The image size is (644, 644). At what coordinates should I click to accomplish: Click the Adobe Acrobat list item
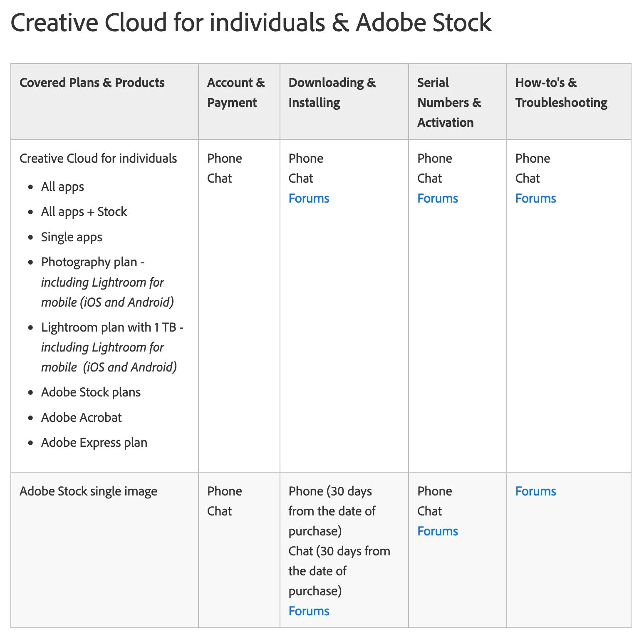coord(82,418)
